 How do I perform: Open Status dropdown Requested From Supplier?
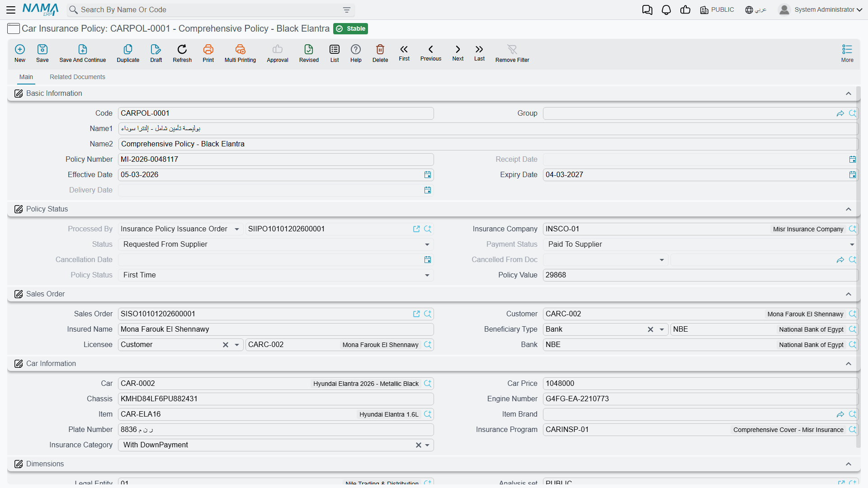(427, 244)
